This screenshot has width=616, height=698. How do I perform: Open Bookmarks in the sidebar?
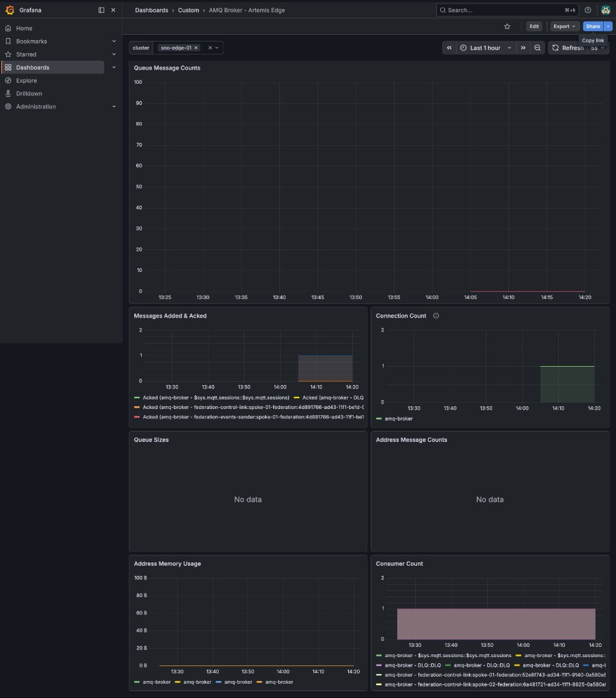[x=31, y=42]
